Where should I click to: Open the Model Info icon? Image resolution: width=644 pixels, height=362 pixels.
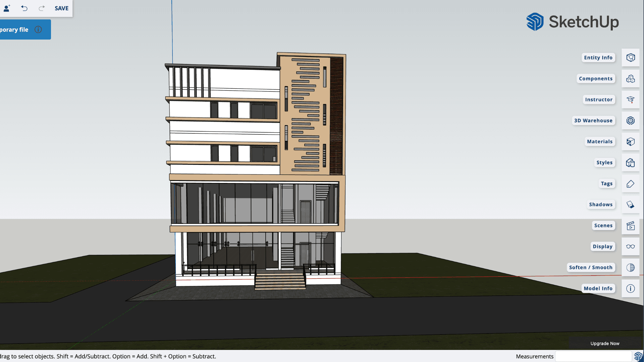[x=631, y=289]
